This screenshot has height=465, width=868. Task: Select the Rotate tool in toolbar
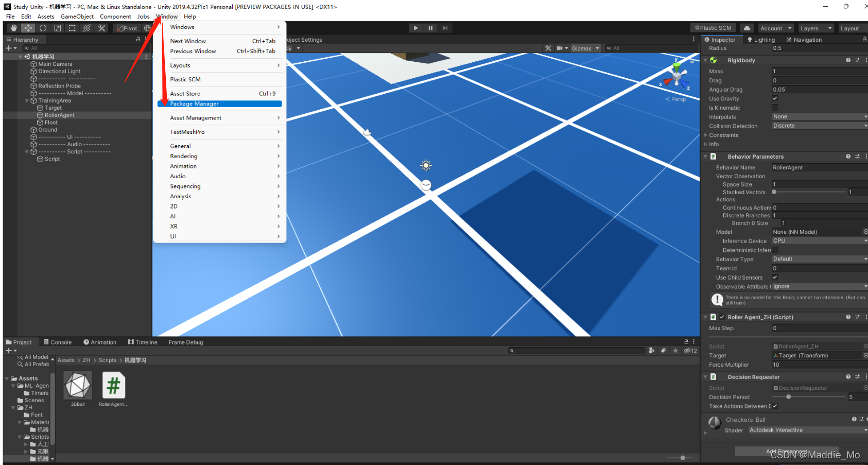43,28
